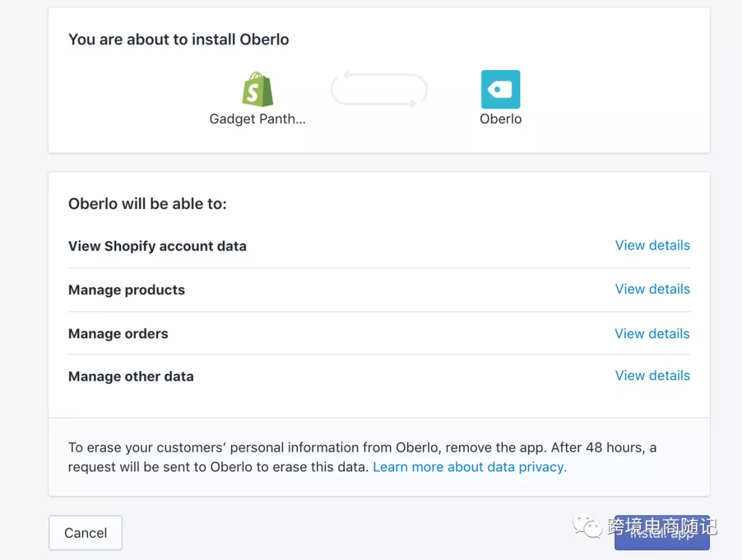The height and width of the screenshot is (560, 742).
Task: Select the 'Oberlo' label under the app icon
Action: point(501,118)
